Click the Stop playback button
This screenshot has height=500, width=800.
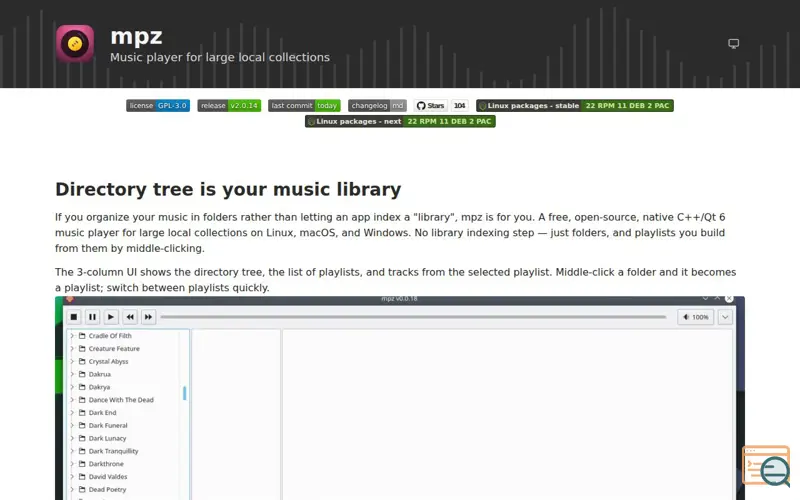[x=74, y=317]
